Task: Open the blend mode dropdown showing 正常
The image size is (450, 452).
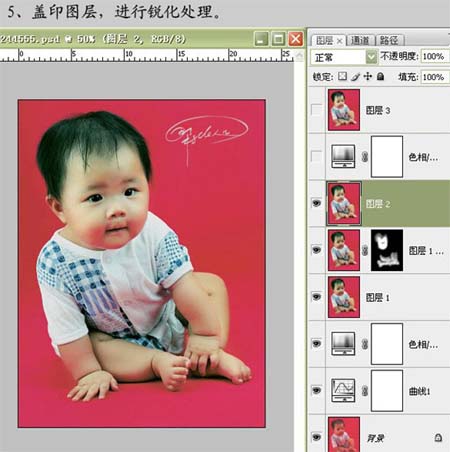Action: 344,57
